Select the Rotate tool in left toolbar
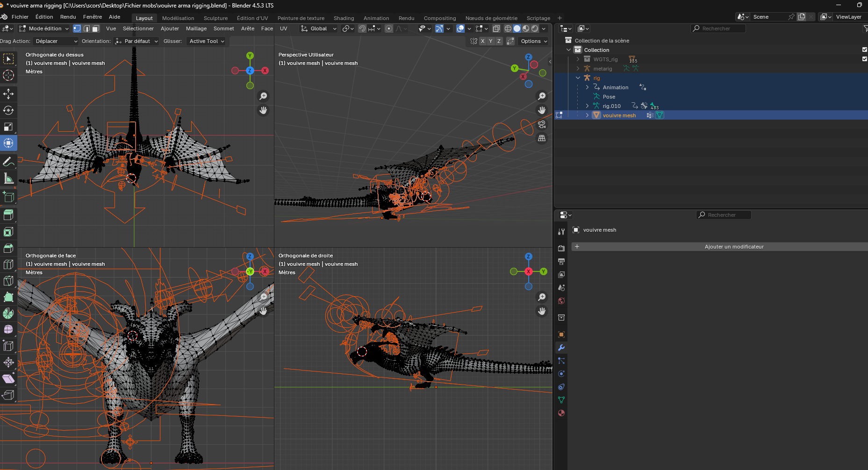Viewport: 868px width, 470px height. pos(8,110)
